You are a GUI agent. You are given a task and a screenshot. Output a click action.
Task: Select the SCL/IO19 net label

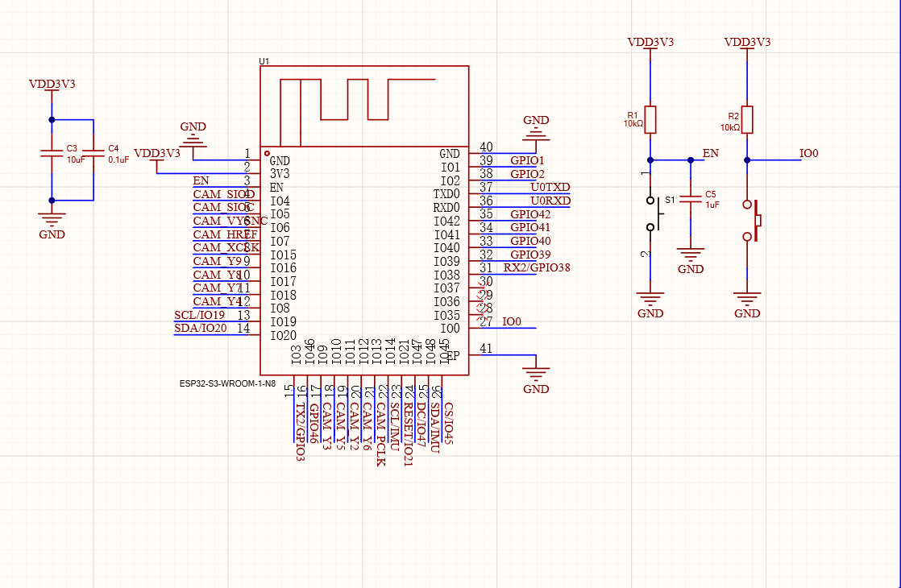click(199, 315)
